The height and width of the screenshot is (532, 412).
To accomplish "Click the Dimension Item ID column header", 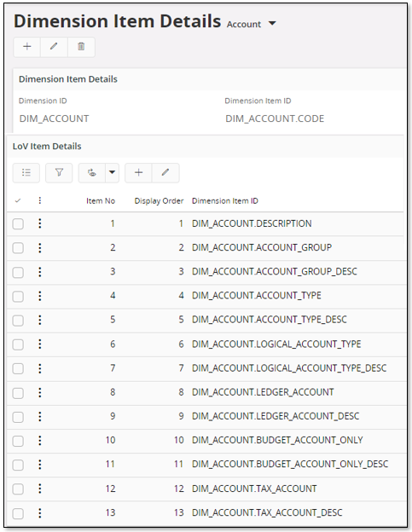I will tap(225, 201).
